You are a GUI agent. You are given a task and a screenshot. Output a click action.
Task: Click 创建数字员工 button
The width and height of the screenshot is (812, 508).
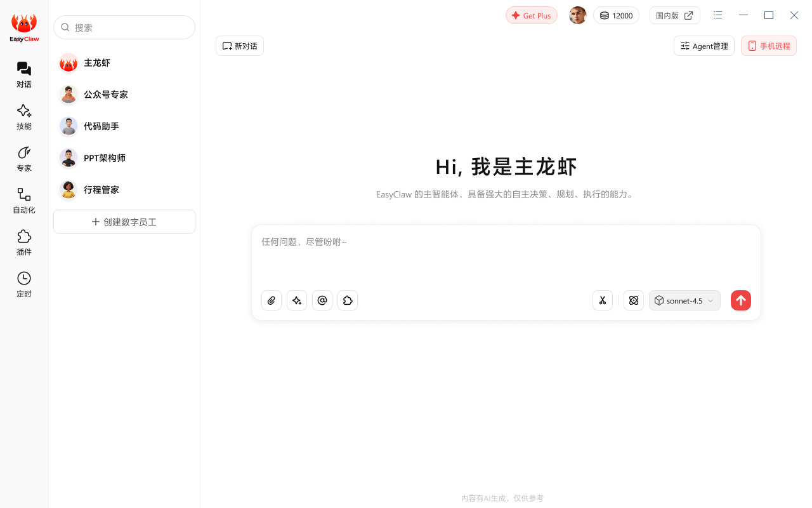coord(124,222)
